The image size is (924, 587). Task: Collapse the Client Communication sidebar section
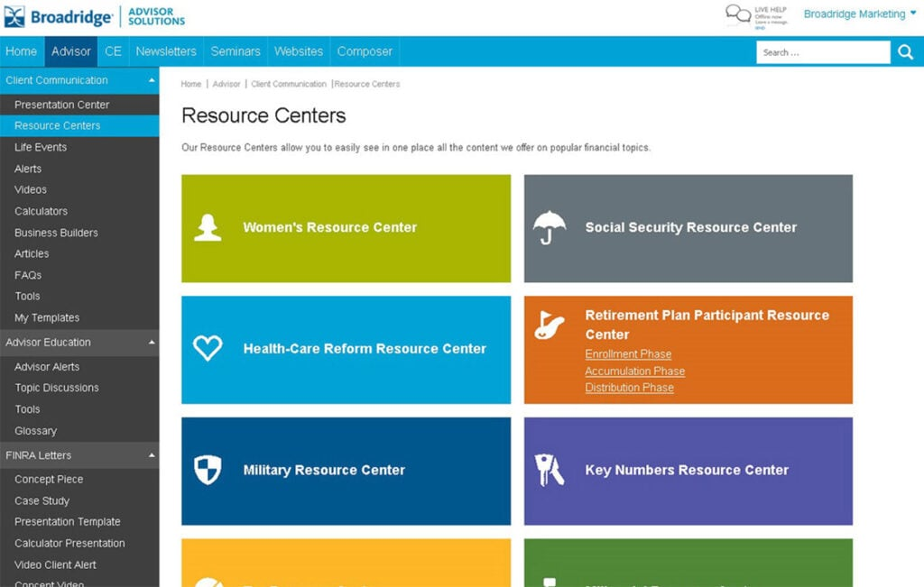151,80
